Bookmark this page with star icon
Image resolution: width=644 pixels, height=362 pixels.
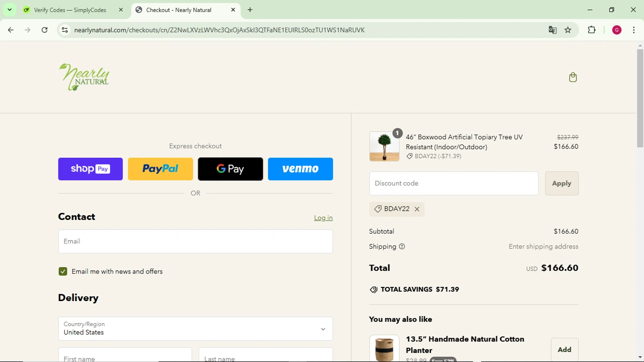coord(568,30)
